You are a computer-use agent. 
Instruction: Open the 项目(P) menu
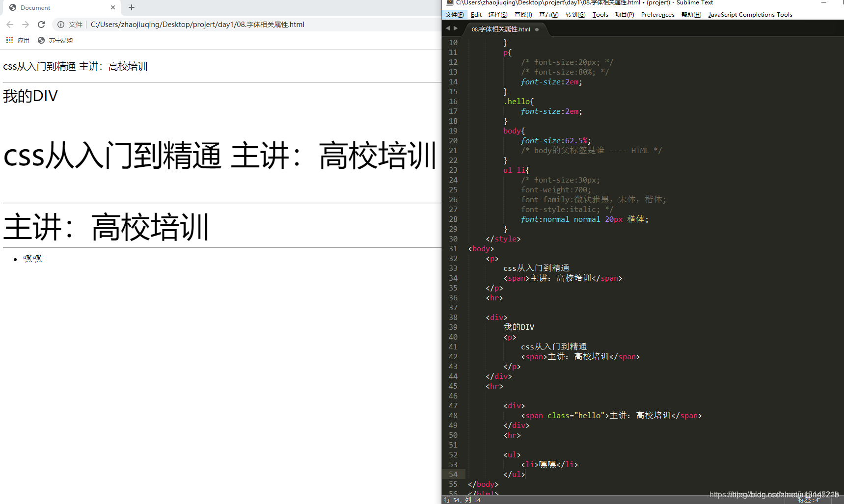coord(625,15)
